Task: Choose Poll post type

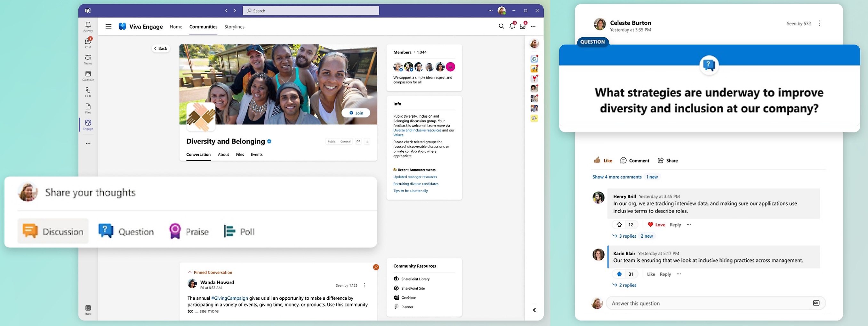Action: coord(239,231)
